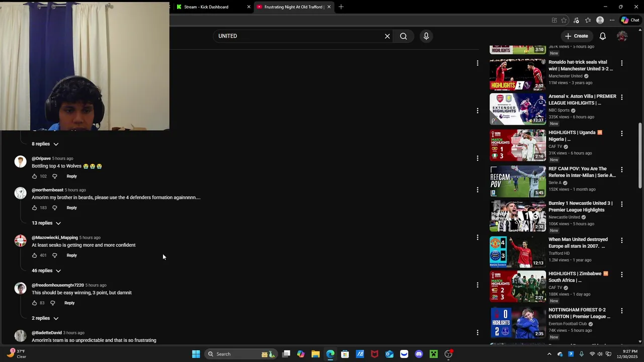Clear the UNITED search text with X
This screenshot has height=362, width=644.
click(x=387, y=36)
